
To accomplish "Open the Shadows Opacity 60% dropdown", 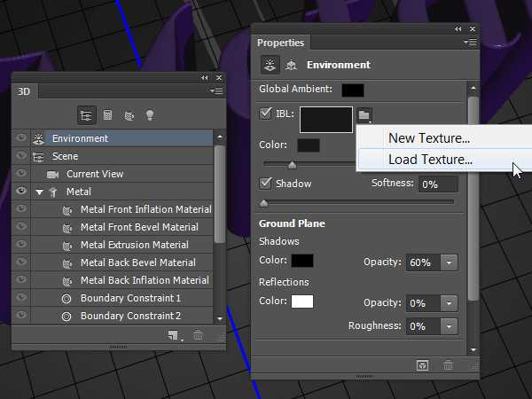I will (449, 262).
